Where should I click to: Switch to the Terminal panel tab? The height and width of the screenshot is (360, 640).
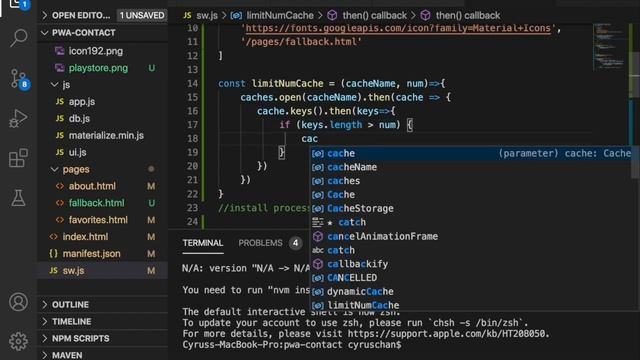point(203,243)
